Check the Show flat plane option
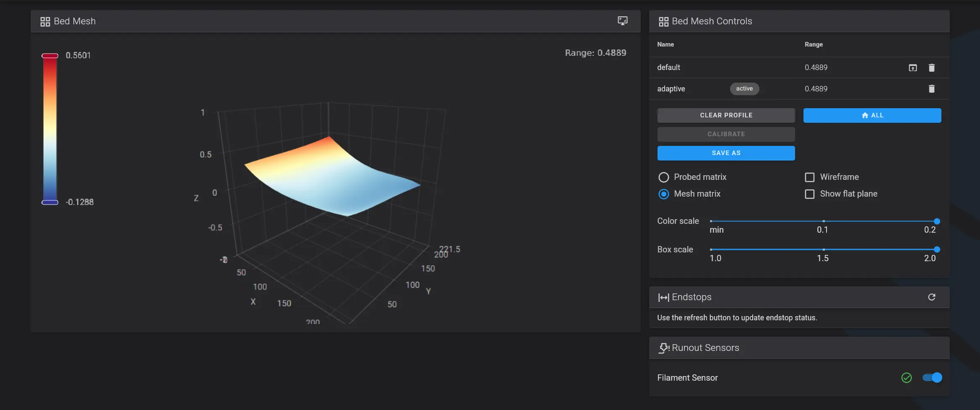Viewport: 980px width, 410px height. [809, 194]
